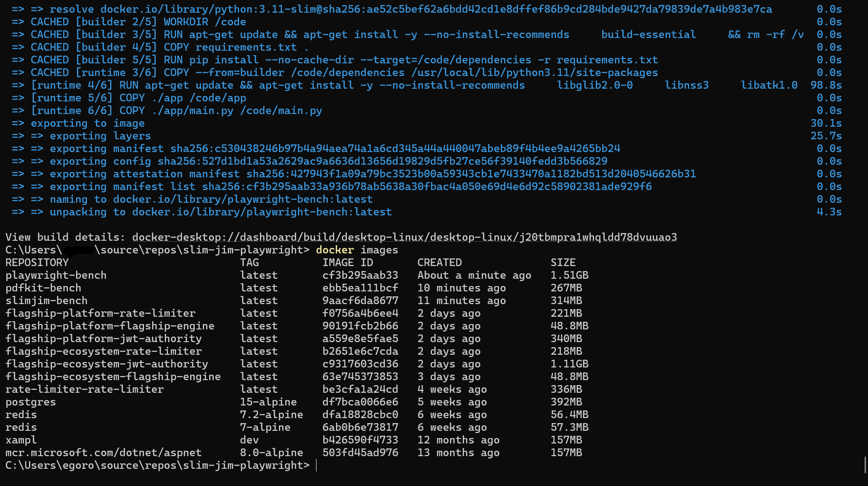
Task: Click the REPOSITORY column header
Action: pyautogui.click(x=37, y=262)
